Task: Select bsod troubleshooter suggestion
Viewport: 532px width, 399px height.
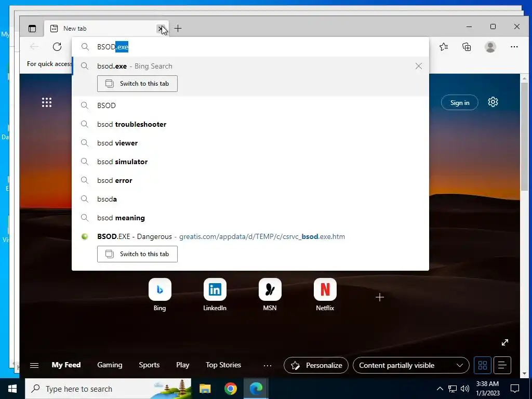Action: point(250,124)
